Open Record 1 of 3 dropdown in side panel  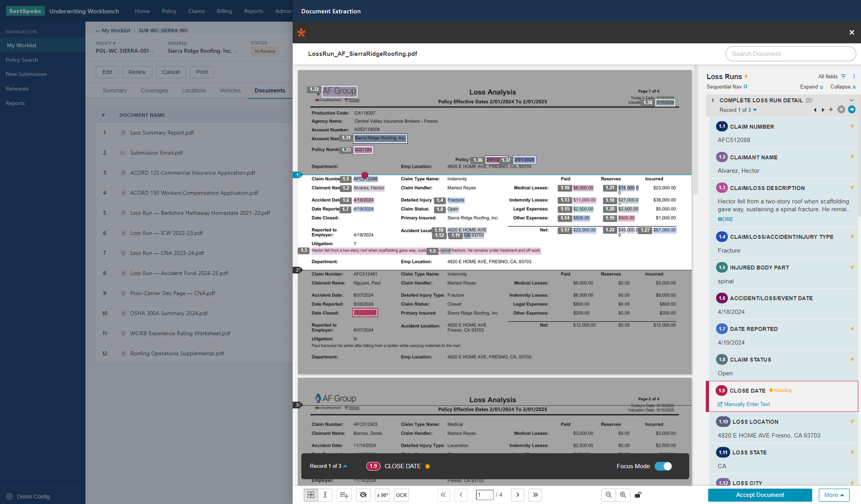pyautogui.click(x=738, y=110)
